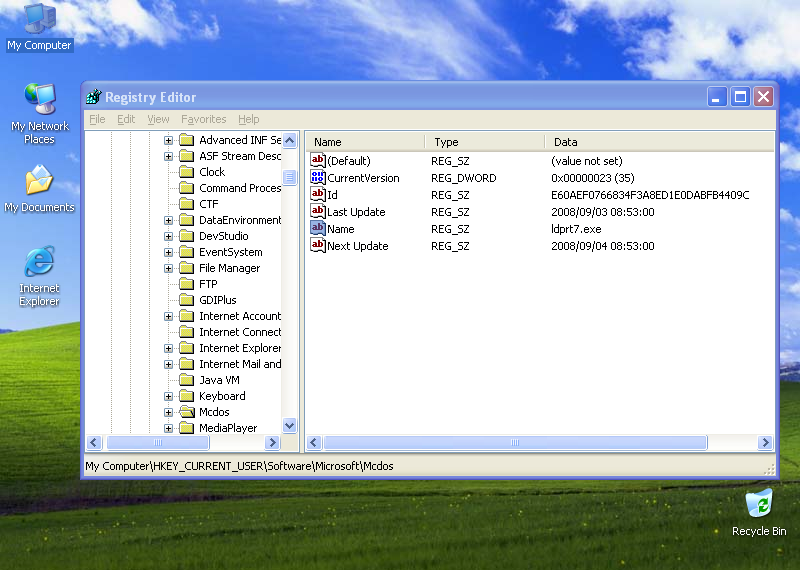Screen dimensions: 800x570
Task: Click the Type column header
Action: click(485, 142)
